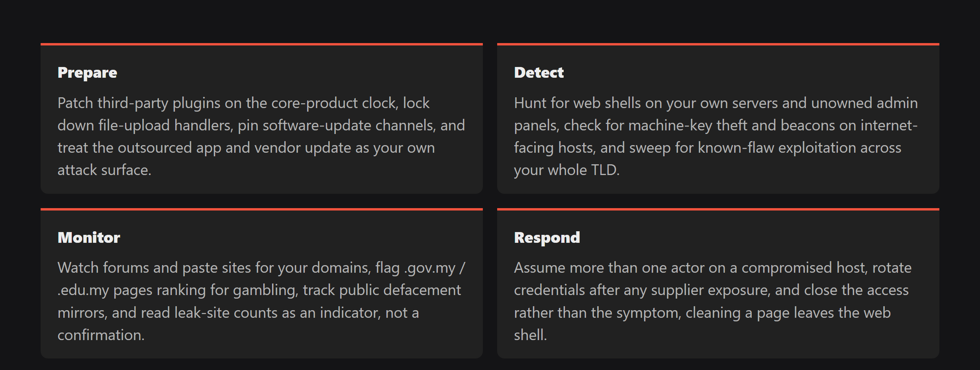Click the word 'shell.' ending the Respond card
The width and height of the screenshot is (980, 370).
coord(531,335)
